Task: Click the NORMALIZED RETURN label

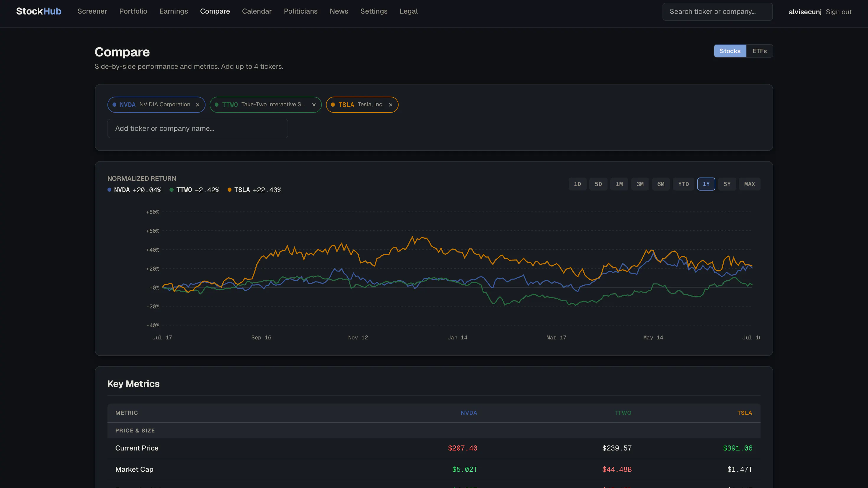Action: [142, 178]
